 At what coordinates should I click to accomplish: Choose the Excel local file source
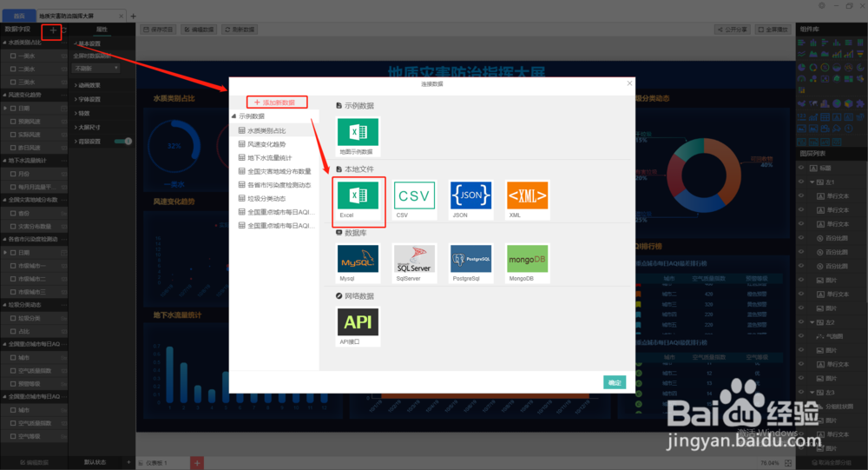[x=358, y=201]
